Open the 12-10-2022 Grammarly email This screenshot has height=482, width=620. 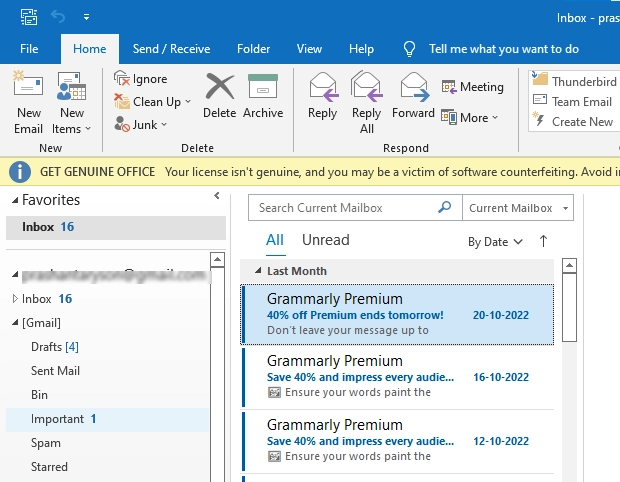point(397,441)
